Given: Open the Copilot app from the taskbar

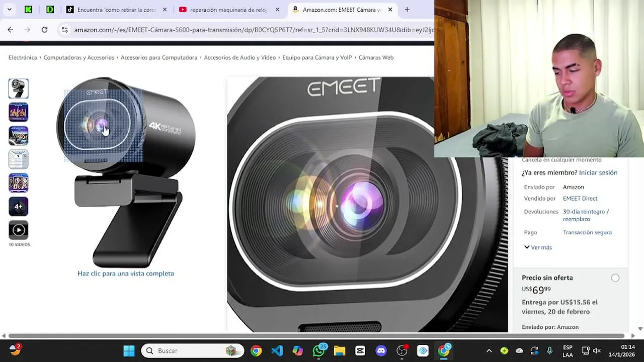Looking at the screenshot, I should pos(297,350).
